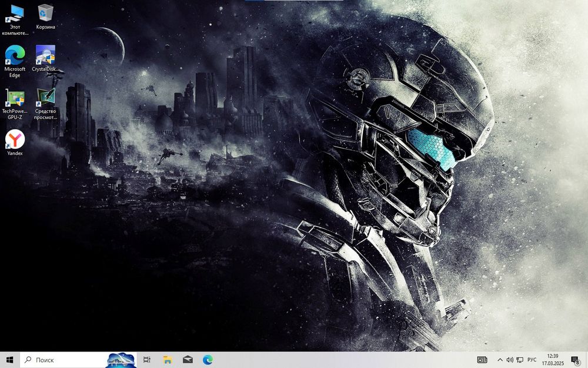Open the News and interests widget
588x368 pixels.
482,360
